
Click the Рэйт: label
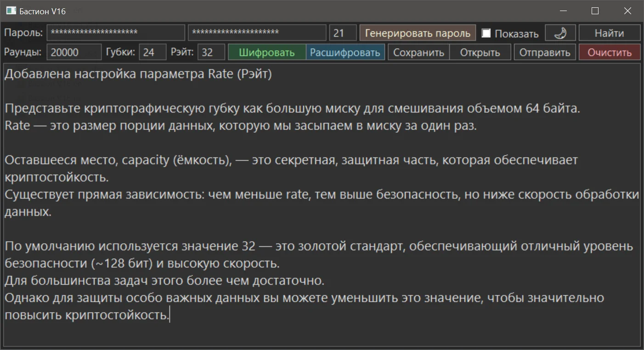click(x=182, y=52)
